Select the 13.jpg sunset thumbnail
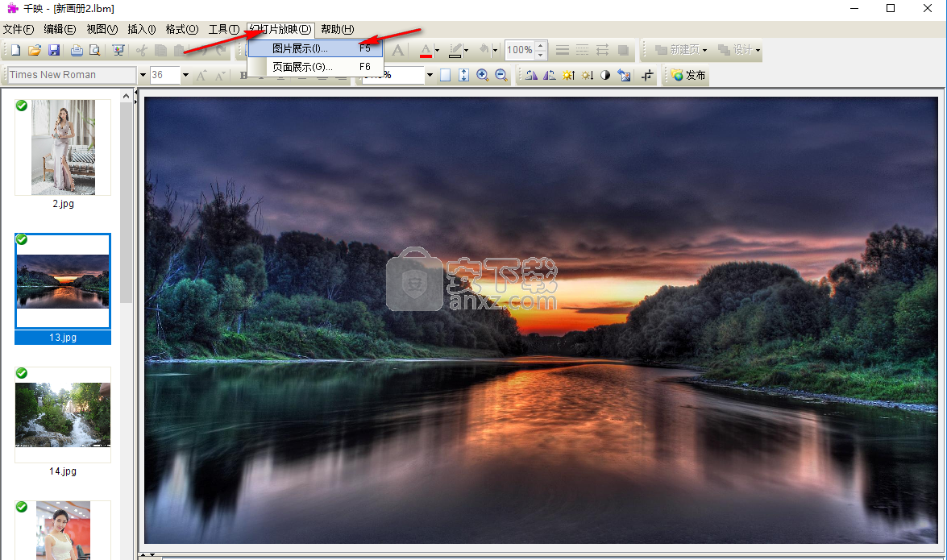Image resolution: width=947 pixels, height=560 pixels. tap(63, 281)
